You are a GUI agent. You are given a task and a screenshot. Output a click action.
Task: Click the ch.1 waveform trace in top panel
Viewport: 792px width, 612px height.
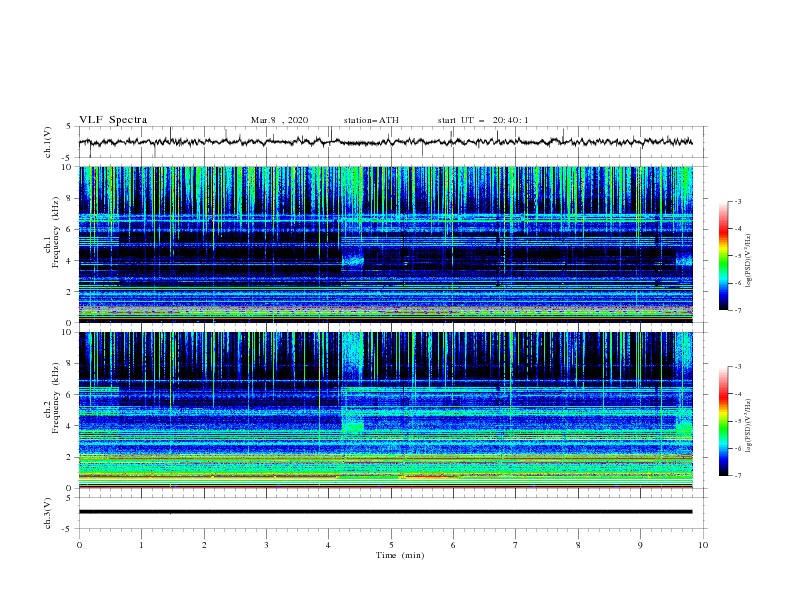coord(385,142)
